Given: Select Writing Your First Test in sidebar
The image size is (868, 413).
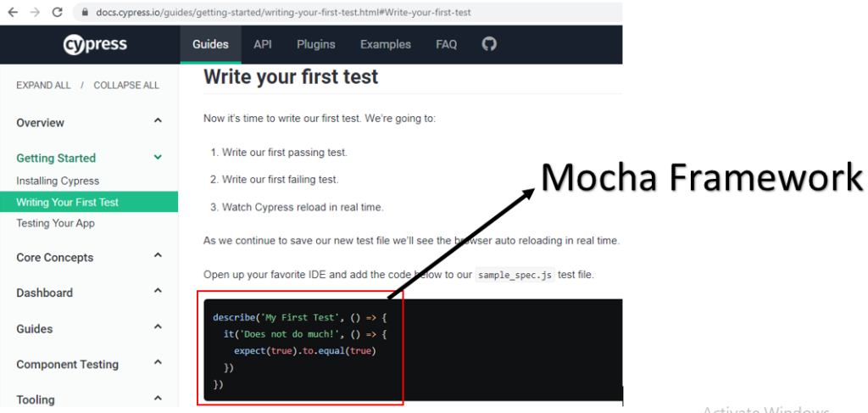Looking at the screenshot, I should [x=89, y=202].
